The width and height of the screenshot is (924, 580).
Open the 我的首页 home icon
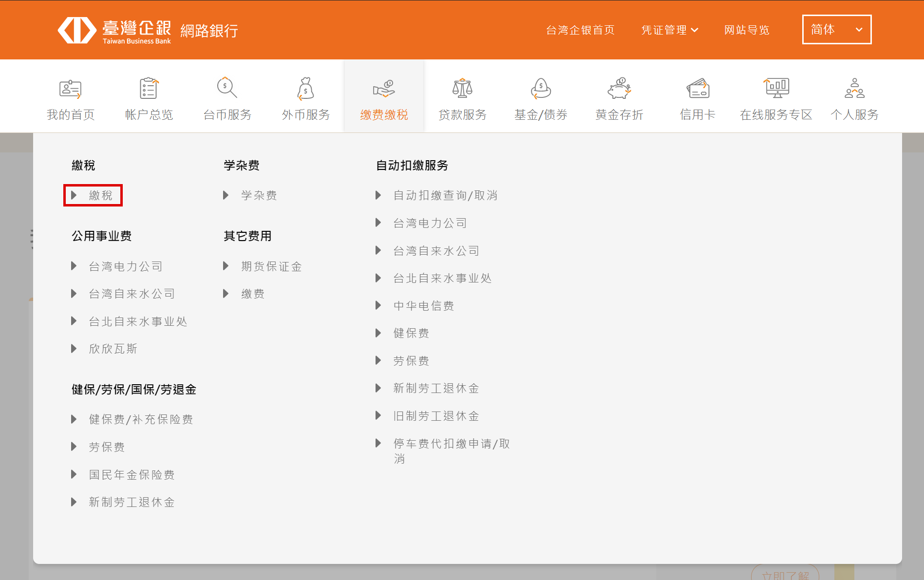pyautogui.click(x=71, y=89)
